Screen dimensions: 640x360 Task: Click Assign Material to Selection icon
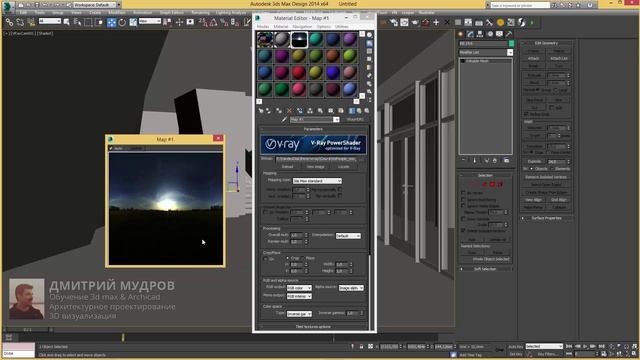(x=279, y=111)
